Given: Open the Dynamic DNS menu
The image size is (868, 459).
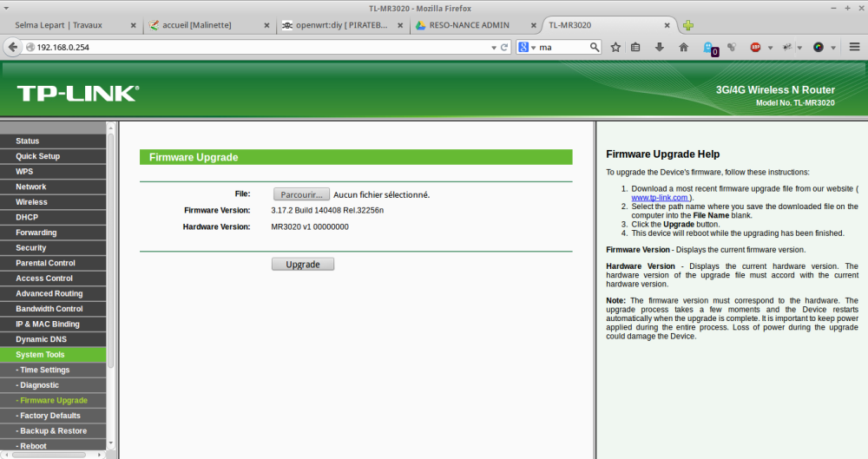Looking at the screenshot, I should pyautogui.click(x=53, y=339).
